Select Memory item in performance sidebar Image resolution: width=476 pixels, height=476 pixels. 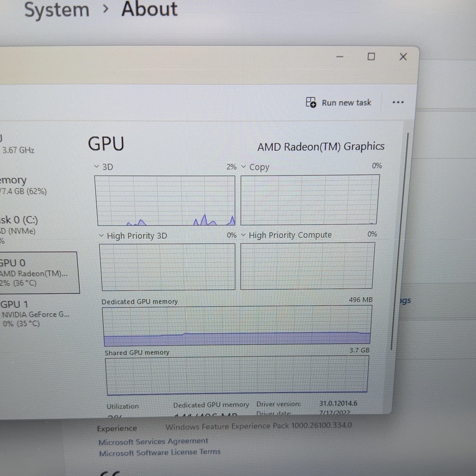point(23,185)
